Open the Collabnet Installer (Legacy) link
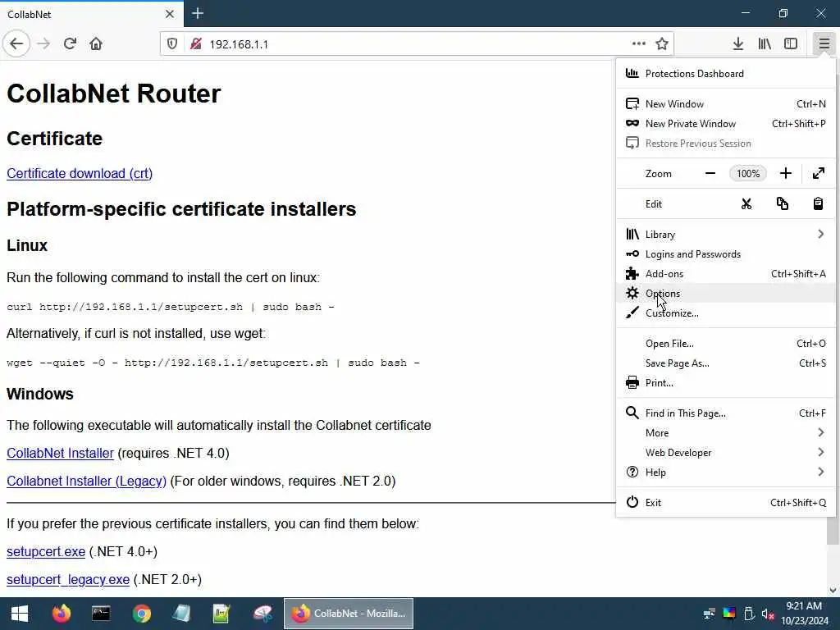This screenshot has width=840, height=630. pyautogui.click(x=86, y=481)
